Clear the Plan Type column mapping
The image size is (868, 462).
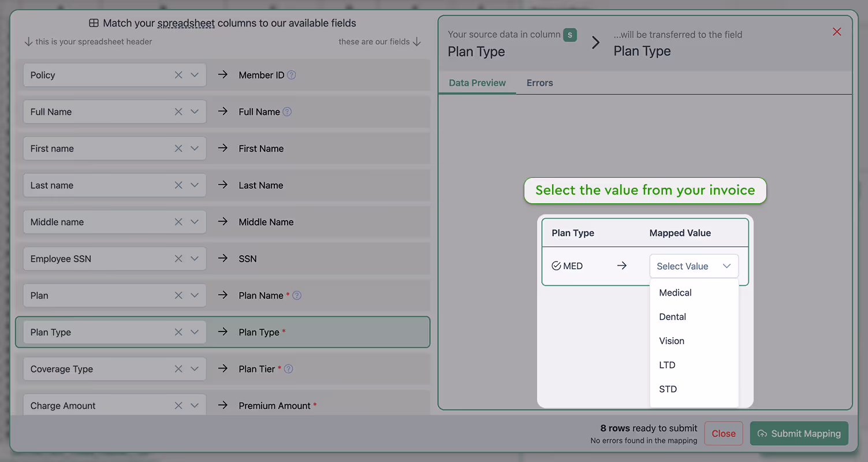click(178, 332)
